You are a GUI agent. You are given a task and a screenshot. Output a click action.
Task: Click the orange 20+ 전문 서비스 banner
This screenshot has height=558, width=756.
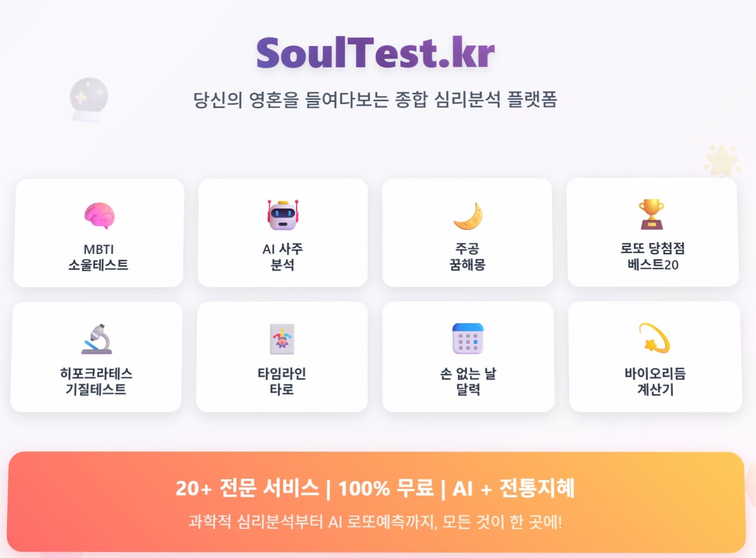click(x=375, y=502)
